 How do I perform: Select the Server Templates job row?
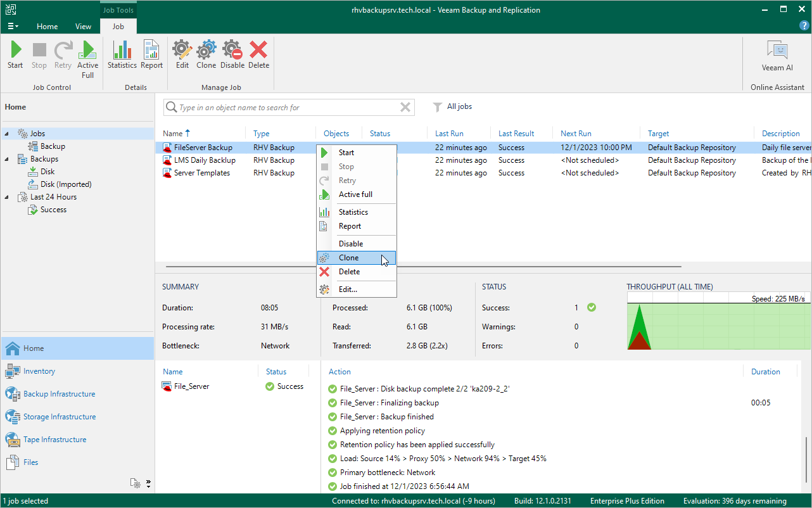tap(483, 173)
